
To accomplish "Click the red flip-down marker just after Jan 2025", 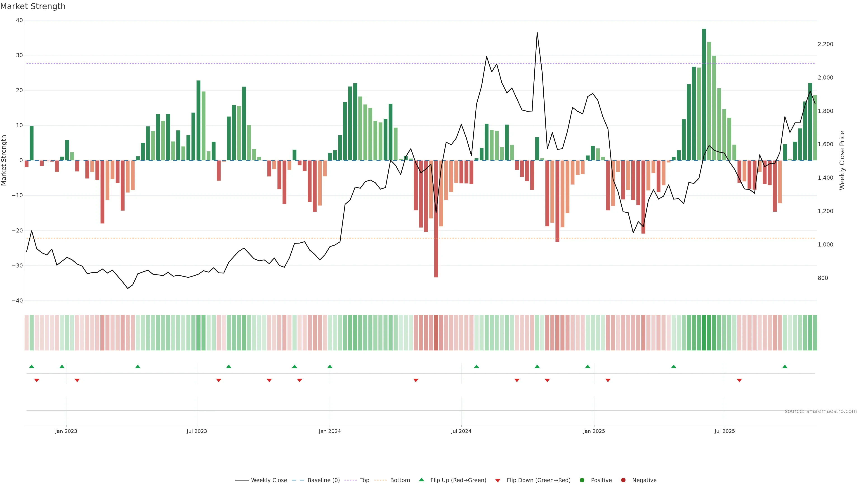I will pos(608,380).
